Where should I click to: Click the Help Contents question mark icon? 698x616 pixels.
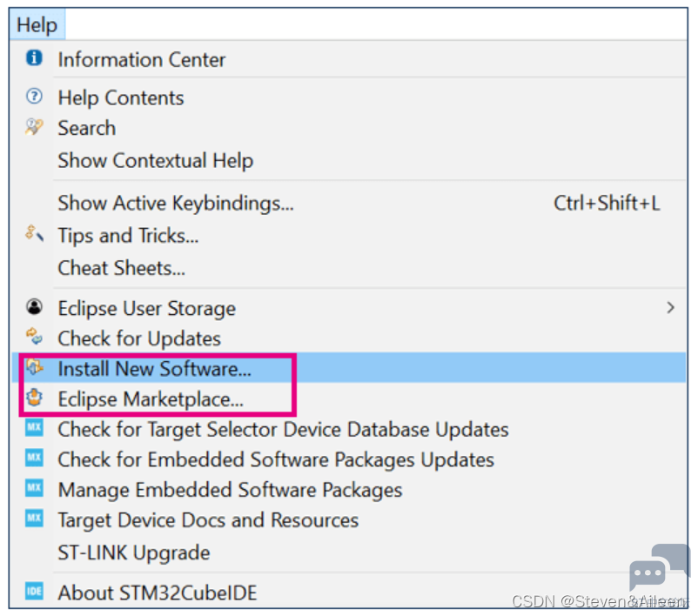click(x=34, y=97)
